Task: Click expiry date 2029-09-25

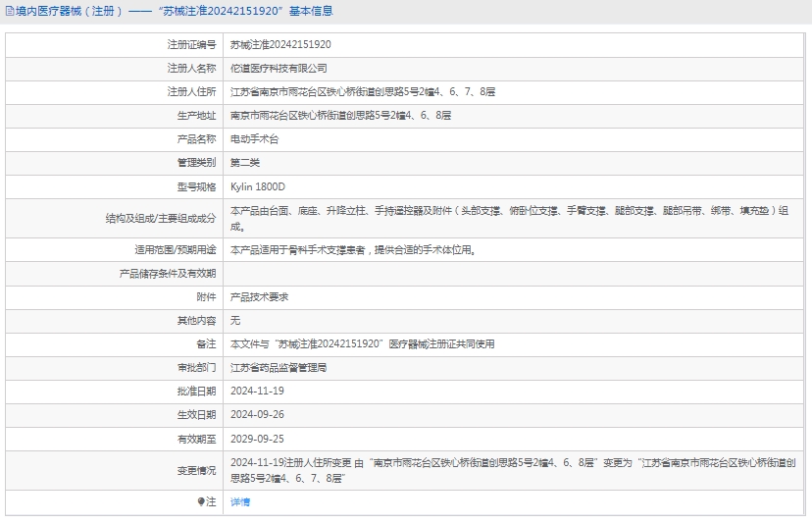Action: (x=257, y=439)
